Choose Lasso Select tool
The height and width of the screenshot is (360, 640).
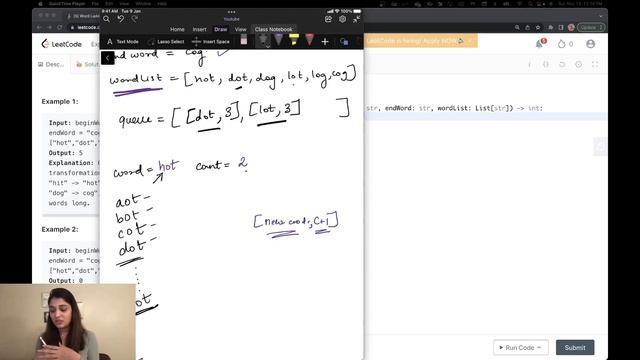166,42
